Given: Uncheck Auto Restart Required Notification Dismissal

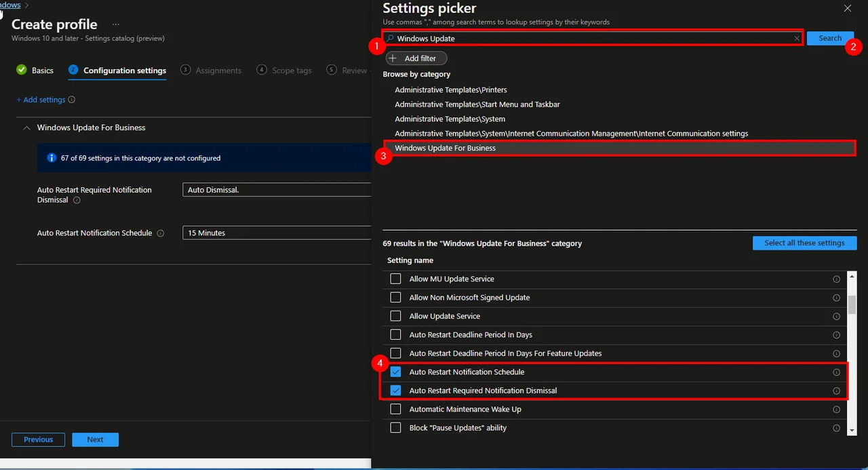Looking at the screenshot, I should (x=395, y=391).
